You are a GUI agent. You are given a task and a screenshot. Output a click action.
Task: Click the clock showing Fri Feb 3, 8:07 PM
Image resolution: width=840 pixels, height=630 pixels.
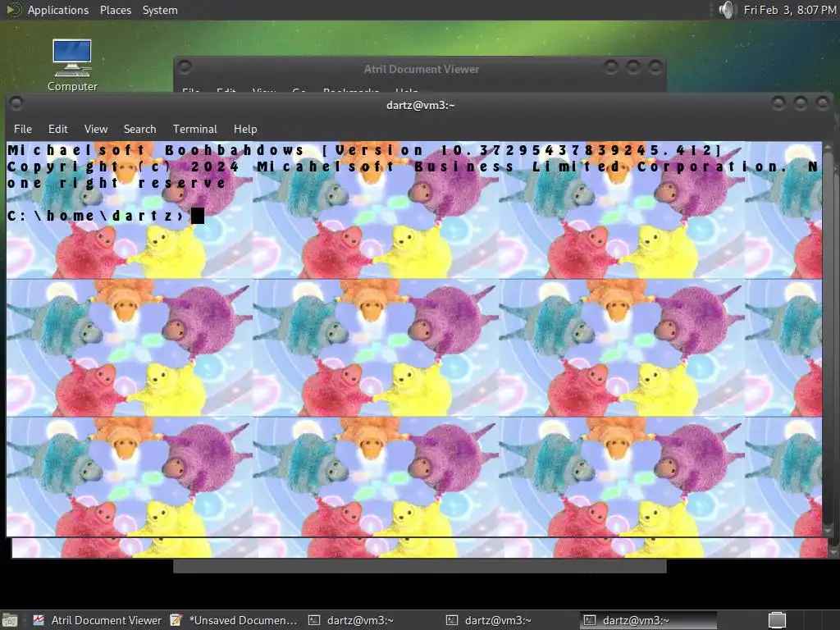[790, 10]
